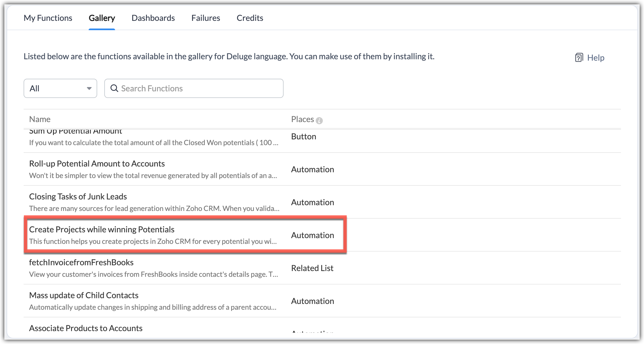Click the dropdown arrow beside All
644x344 pixels.
pyautogui.click(x=89, y=88)
